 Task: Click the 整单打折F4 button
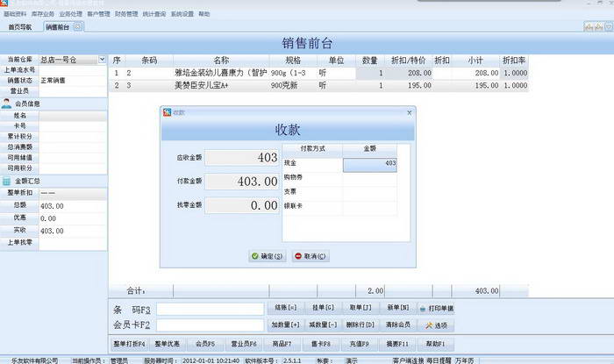[129, 344]
